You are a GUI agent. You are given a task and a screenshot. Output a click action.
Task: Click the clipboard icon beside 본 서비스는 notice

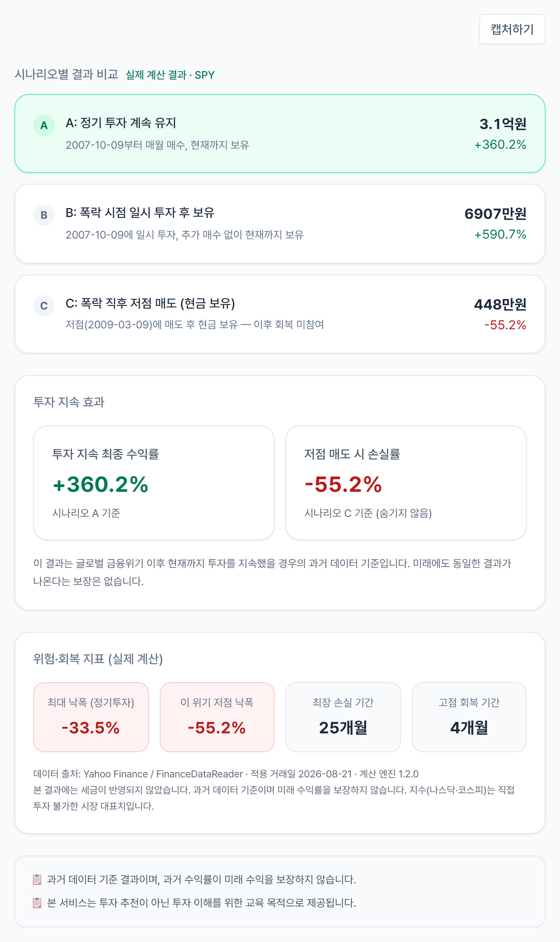tap(37, 903)
